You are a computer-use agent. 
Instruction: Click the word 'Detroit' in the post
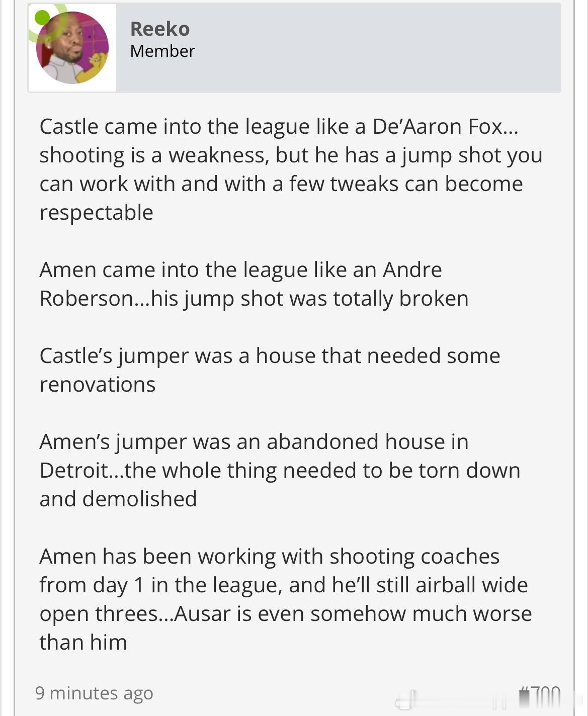[x=73, y=471]
